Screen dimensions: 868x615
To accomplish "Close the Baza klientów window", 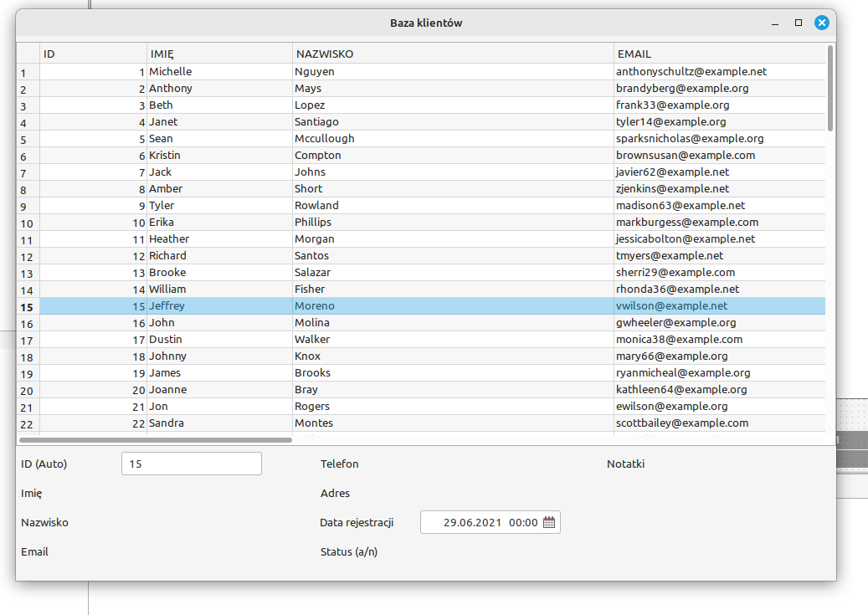I will coord(822,23).
